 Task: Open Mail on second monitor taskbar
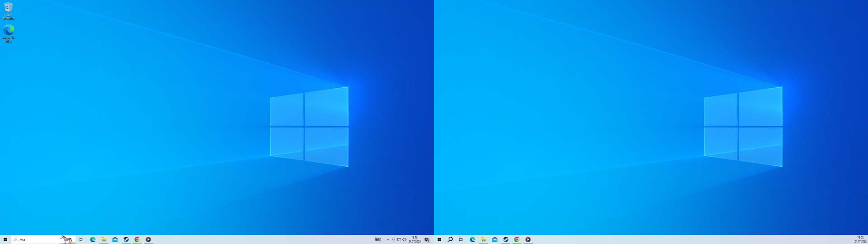point(495,239)
